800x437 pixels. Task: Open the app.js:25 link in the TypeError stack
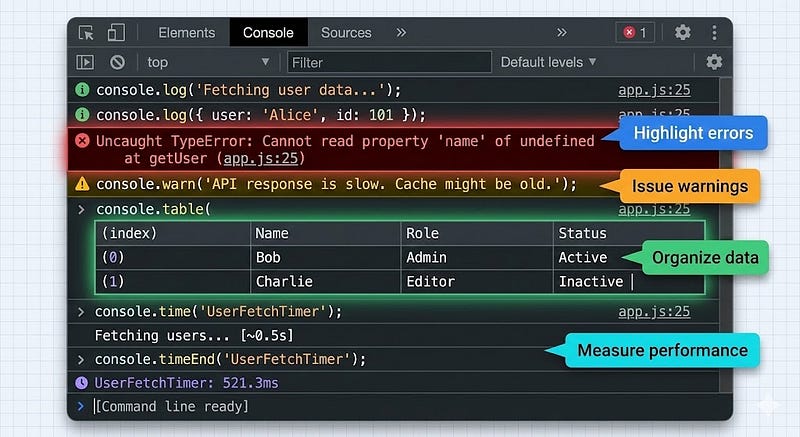(261, 159)
